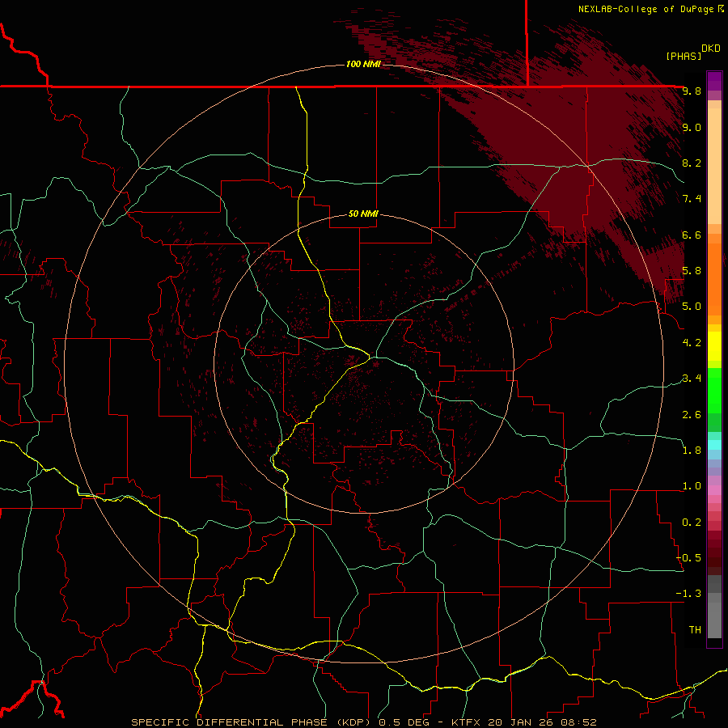
Task: Click the cyan band of the color bar
Action: (714, 445)
